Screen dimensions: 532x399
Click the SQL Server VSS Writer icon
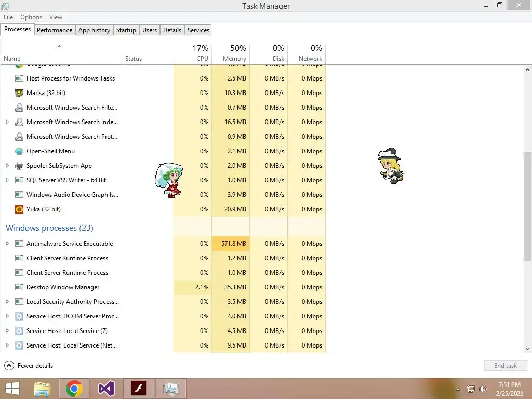point(19,180)
